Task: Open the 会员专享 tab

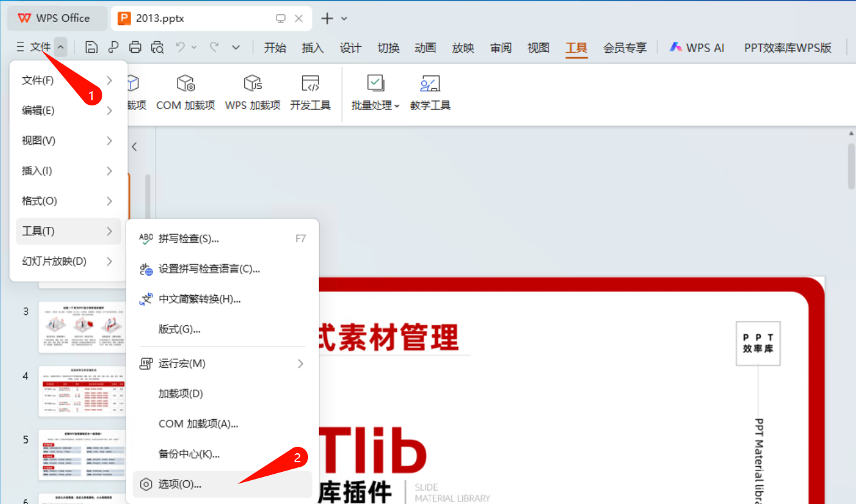Action: [625, 48]
